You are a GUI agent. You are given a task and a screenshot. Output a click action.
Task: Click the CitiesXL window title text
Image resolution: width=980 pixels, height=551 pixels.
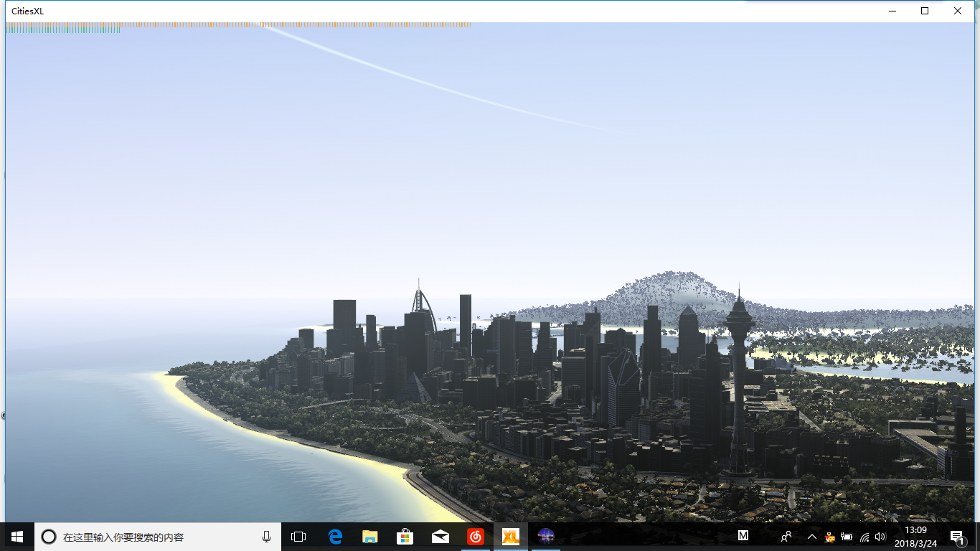[27, 11]
